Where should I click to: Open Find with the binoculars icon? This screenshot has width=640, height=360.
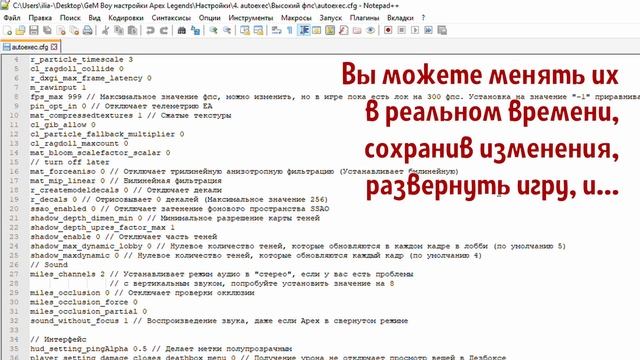coord(182,30)
